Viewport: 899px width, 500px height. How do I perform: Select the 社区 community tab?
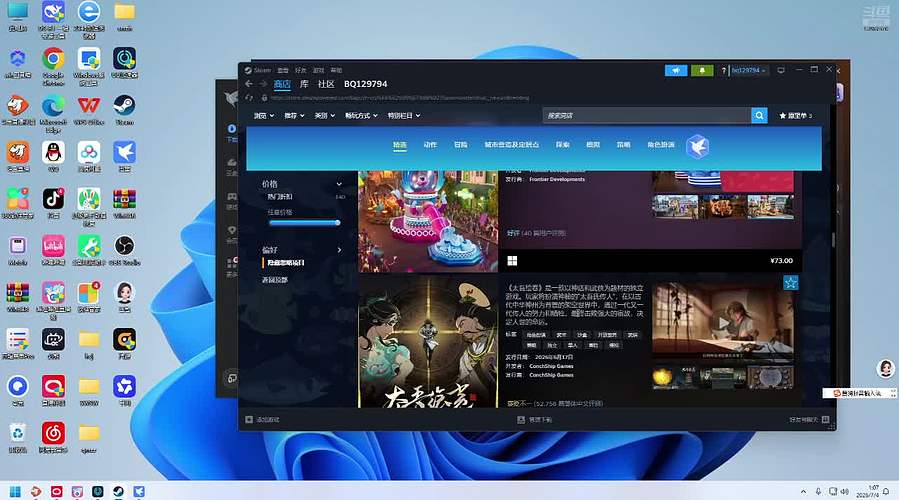tap(326, 84)
